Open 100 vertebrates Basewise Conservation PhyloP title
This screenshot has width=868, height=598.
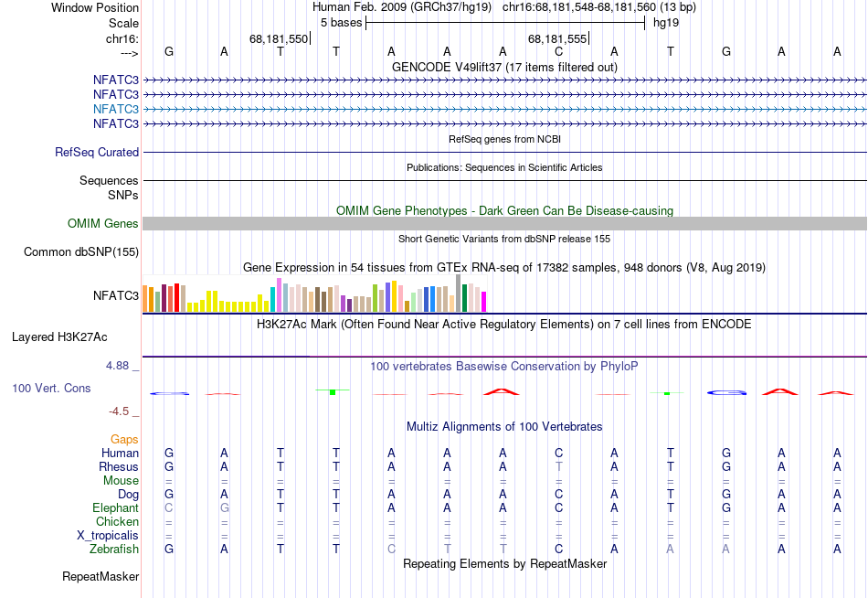pyautogui.click(x=504, y=367)
